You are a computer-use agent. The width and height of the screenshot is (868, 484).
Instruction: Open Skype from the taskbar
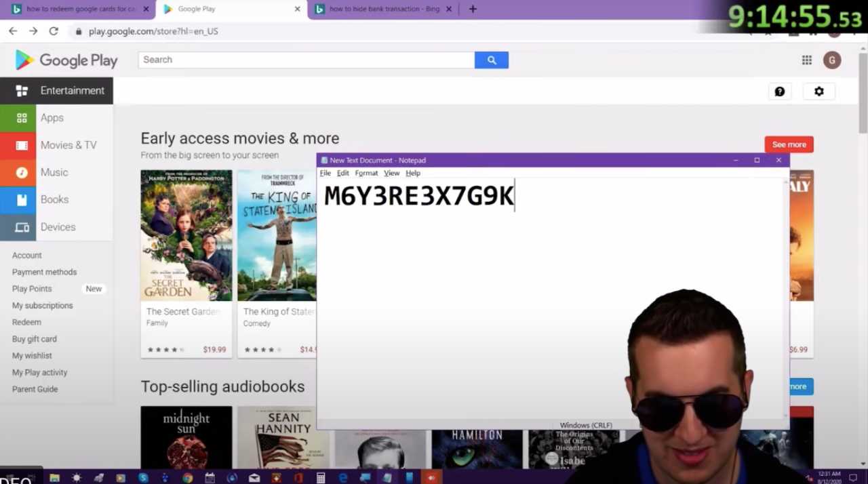point(143,478)
